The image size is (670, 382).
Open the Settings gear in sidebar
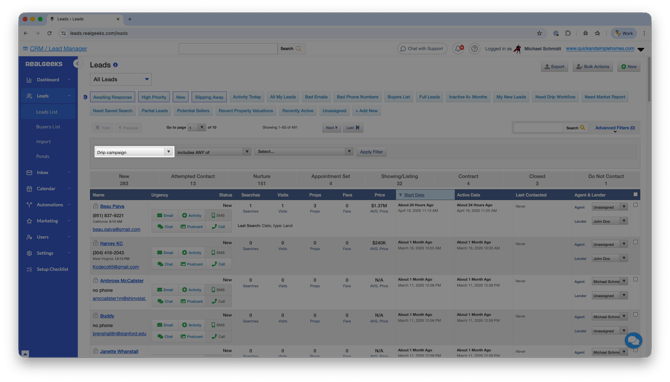click(x=29, y=253)
